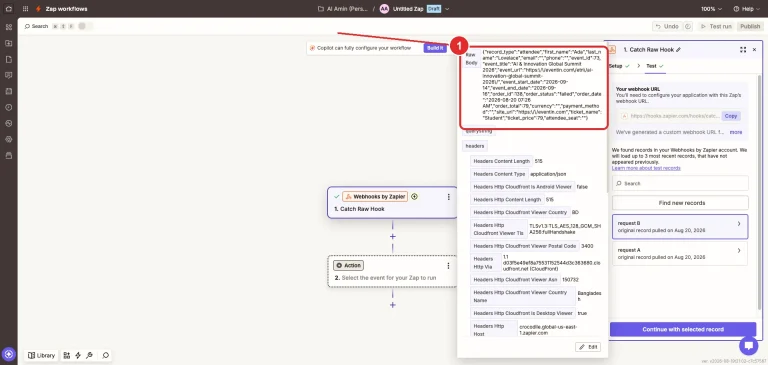The height and width of the screenshot is (365, 768).
Task: Click the Headers Http Cloudfront Viewer Country label
Action: pos(520,212)
